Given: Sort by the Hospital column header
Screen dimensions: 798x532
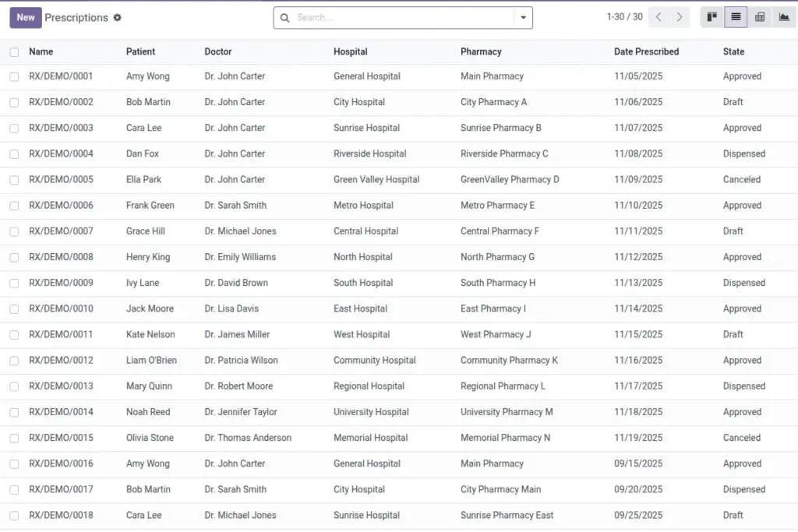Looking at the screenshot, I should [x=350, y=51].
